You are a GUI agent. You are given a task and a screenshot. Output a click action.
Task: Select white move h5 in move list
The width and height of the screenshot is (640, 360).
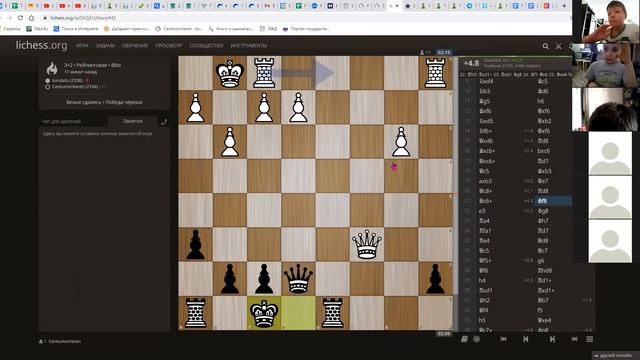click(x=482, y=320)
